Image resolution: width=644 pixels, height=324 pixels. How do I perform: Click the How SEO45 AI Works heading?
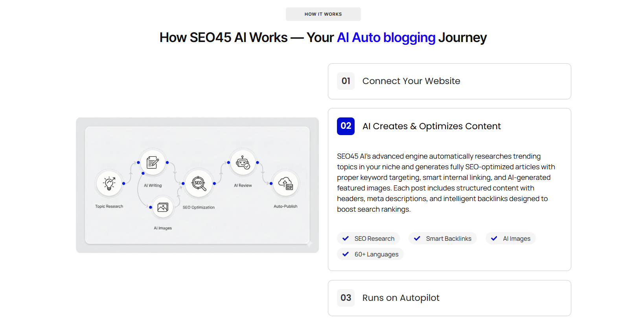point(323,38)
